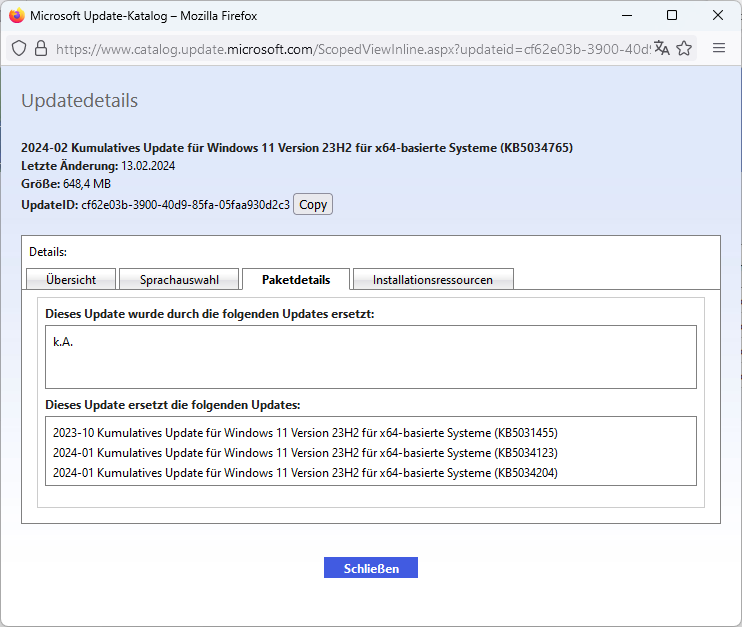Click the date 13.02.2024
The image size is (742, 627).
148,166
